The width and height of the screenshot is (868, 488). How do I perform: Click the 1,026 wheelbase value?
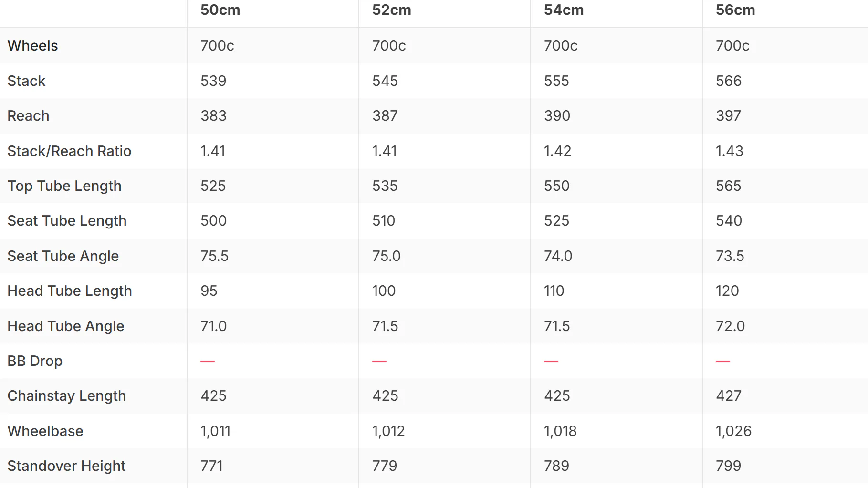[x=733, y=431]
